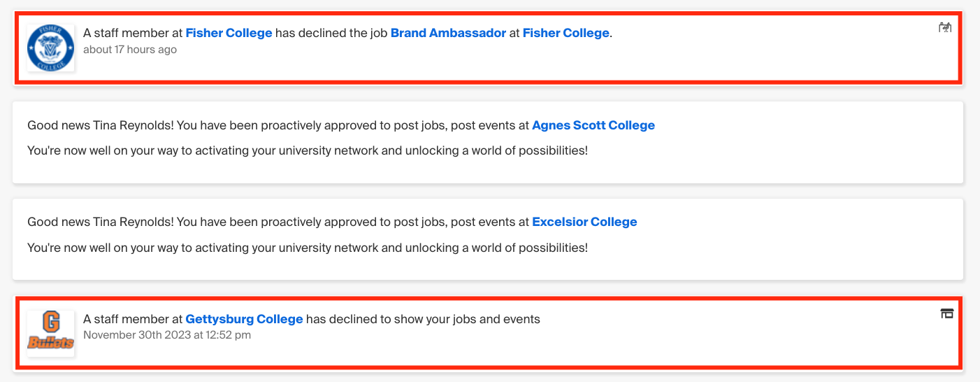980x382 pixels.
Task: Click the "about 17 hours ago" timestamp
Action: [130, 50]
